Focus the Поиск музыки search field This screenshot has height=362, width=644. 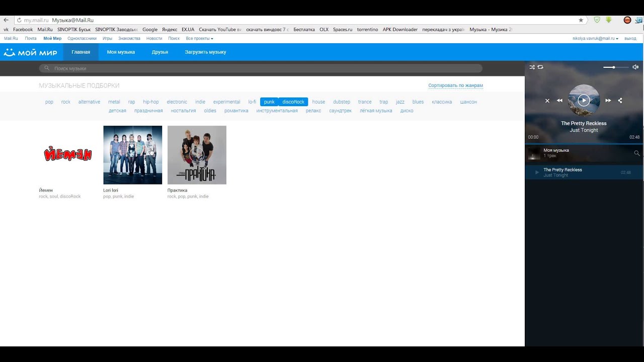point(261,68)
